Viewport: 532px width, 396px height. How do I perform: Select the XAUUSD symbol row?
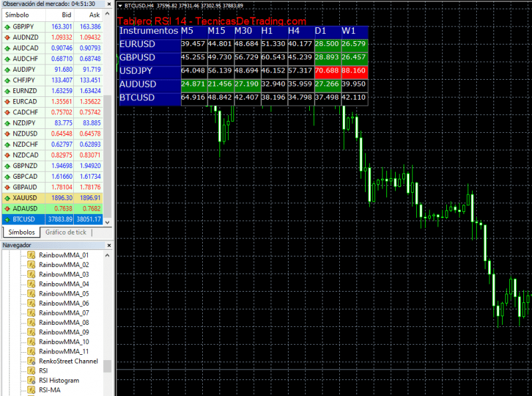pyautogui.click(x=53, y=198)
